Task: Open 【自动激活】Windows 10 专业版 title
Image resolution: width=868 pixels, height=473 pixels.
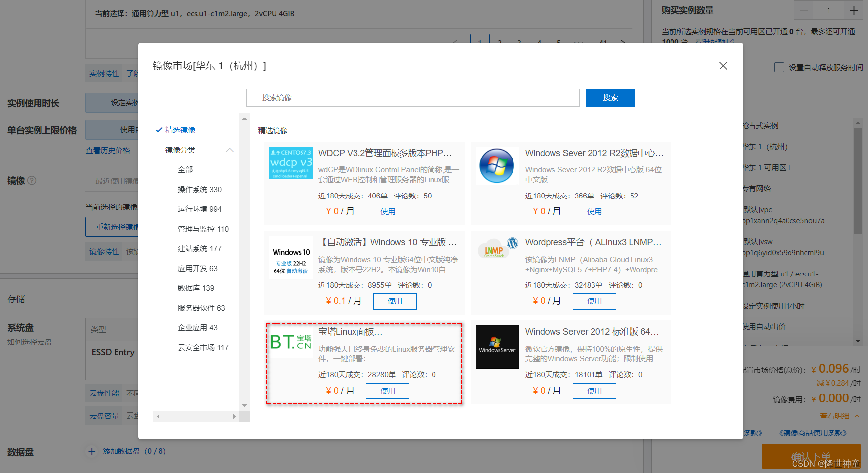Action: click(x=388, y=242)
